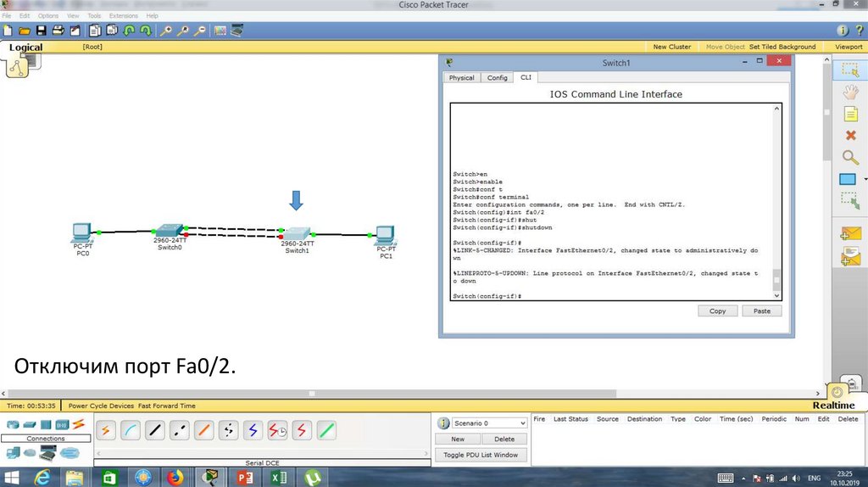Image resolution: width=868 pixels, height=487 pixels.
Task: Choose the Add Simple PDU envelope
Action: pyautogui.click(x=850, y=234)
